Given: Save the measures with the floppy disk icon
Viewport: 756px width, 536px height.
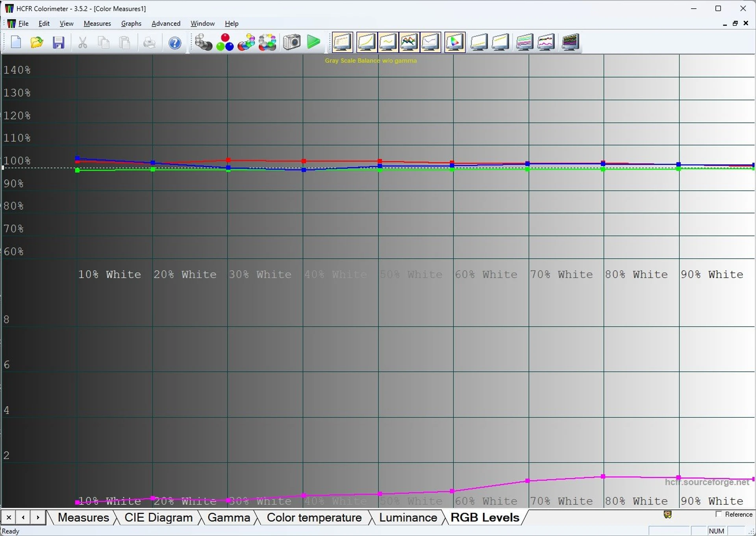Looking at the screenshot, I should pos(58,42).
